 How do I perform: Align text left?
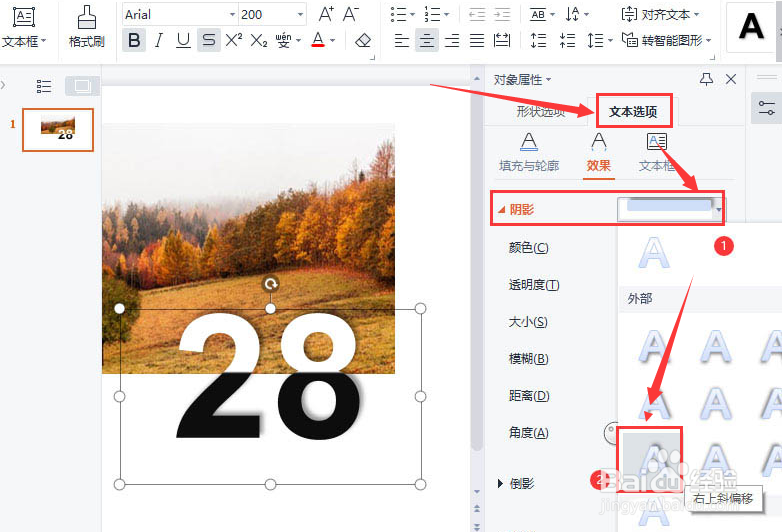pyautogui.click(x=401, y=40)
